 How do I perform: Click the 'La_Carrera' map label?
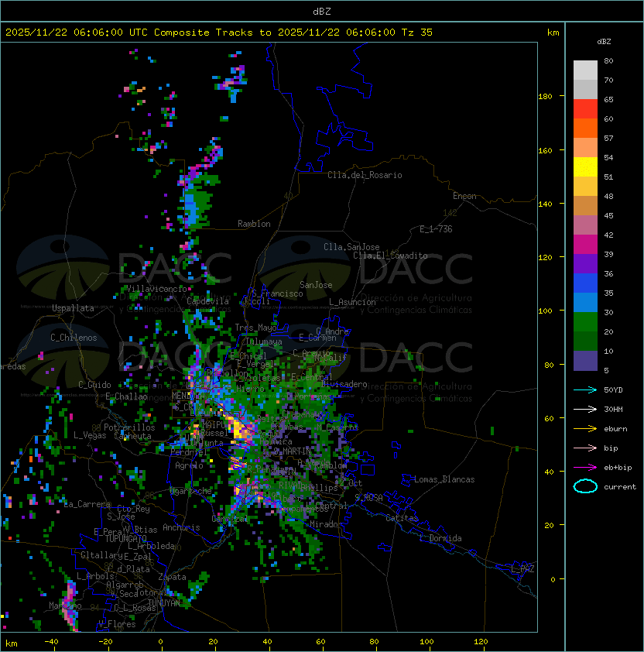[x=87, y=504]
